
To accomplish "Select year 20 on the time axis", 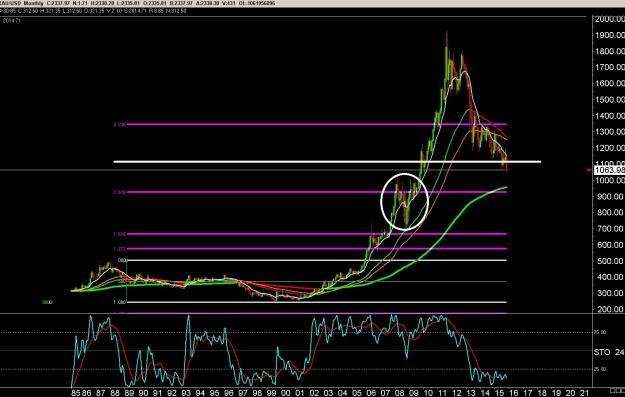I will pos(570,393).
